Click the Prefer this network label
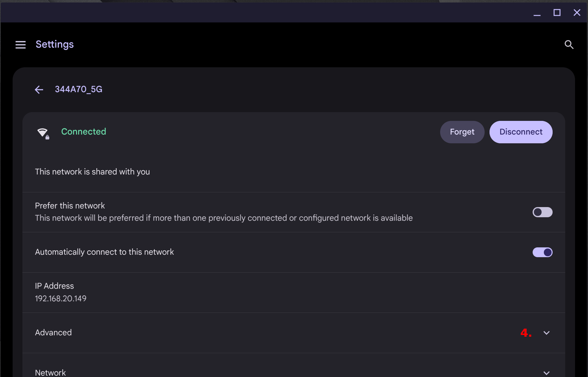The width and height of the screenshot is (588, 377). pos(70,206)
